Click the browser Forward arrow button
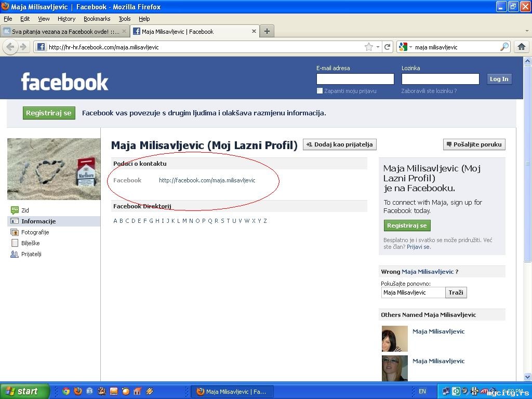The width and height of the screenshot is (532, 399). pos(23,47)
